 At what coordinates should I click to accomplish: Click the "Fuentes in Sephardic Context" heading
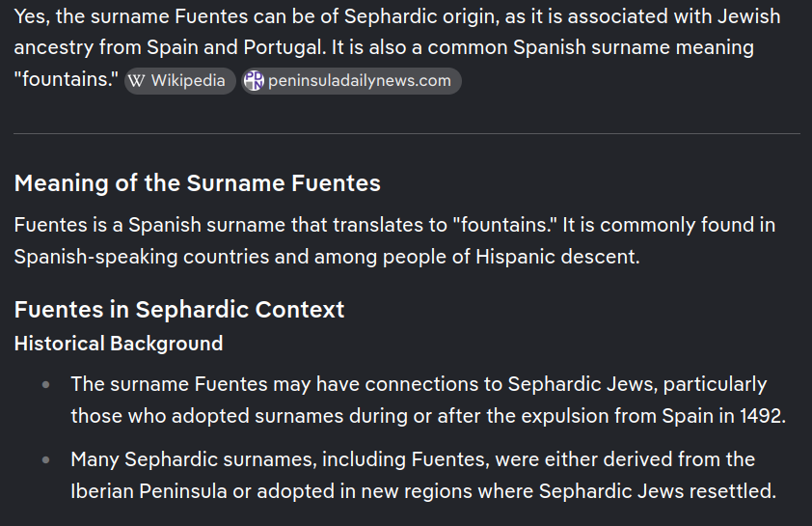click(179, 310)
